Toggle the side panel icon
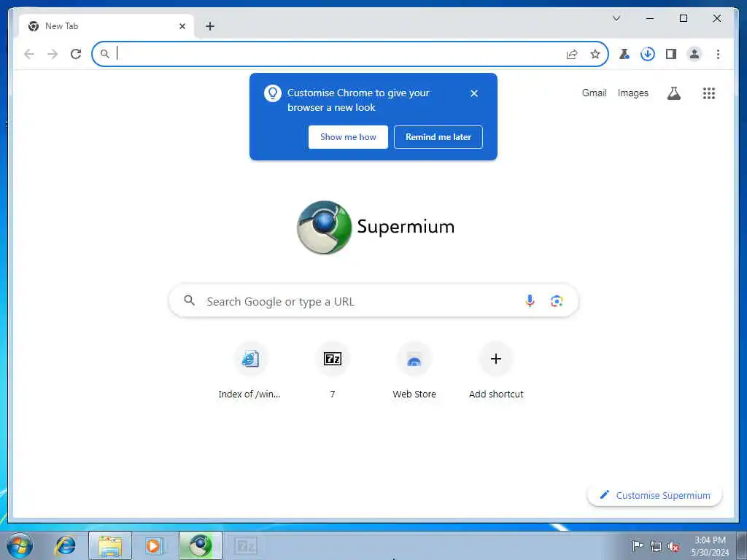Screen dimensions: 747x560 point(671,54)
